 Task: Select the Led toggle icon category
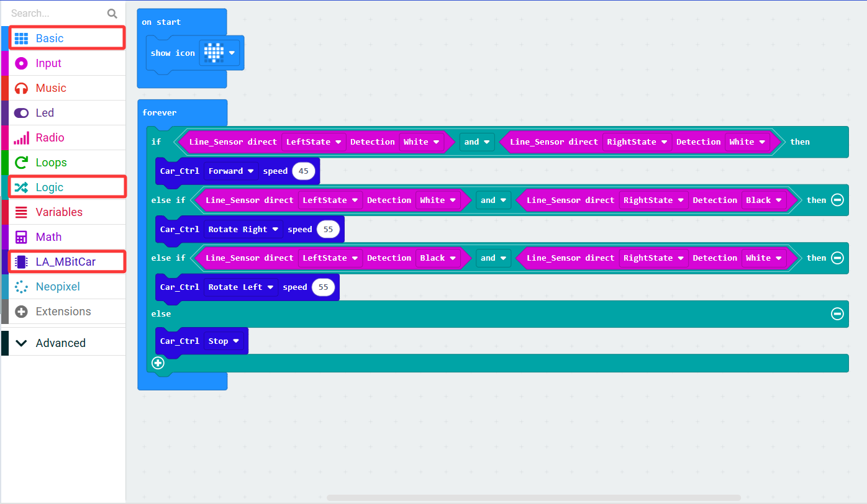pyautogui.click(x=22, y=113)
